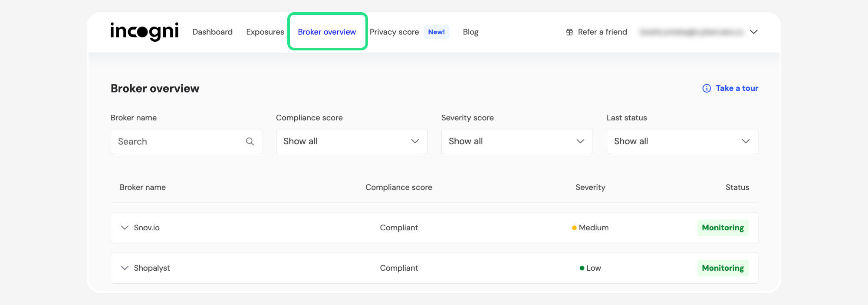Go to the Dashboard tab

click(x=212, y=32)
